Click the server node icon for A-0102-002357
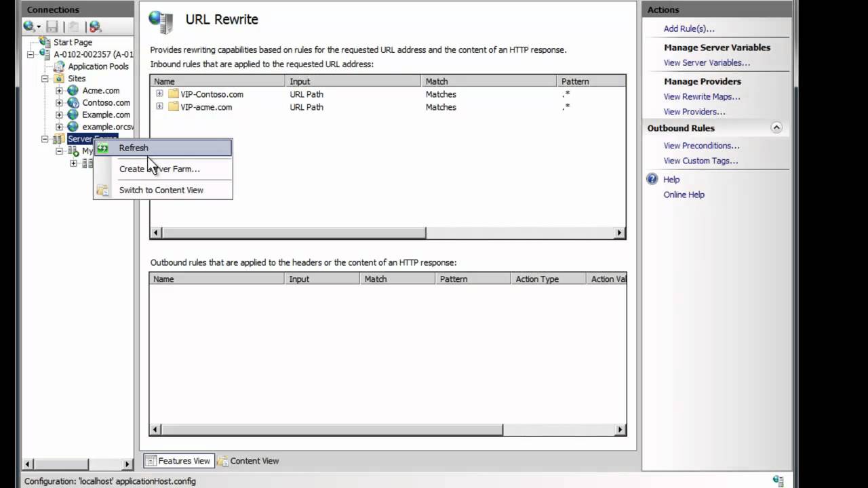868x488 pixels. [x=45, y=54]
